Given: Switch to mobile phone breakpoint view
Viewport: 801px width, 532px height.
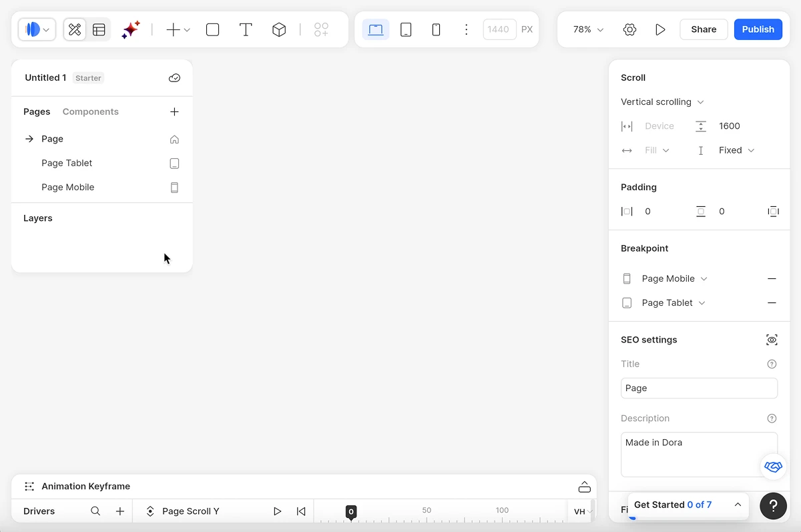Looking at the screenshot, I should [x=436, y=29].
